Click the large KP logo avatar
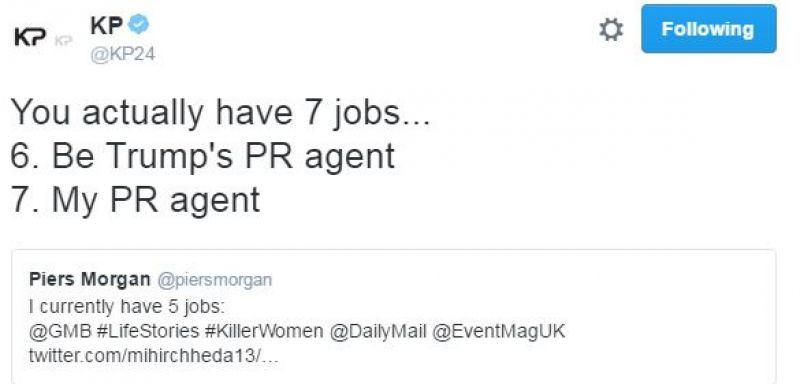The image size is (800, 384). [31, 37]
